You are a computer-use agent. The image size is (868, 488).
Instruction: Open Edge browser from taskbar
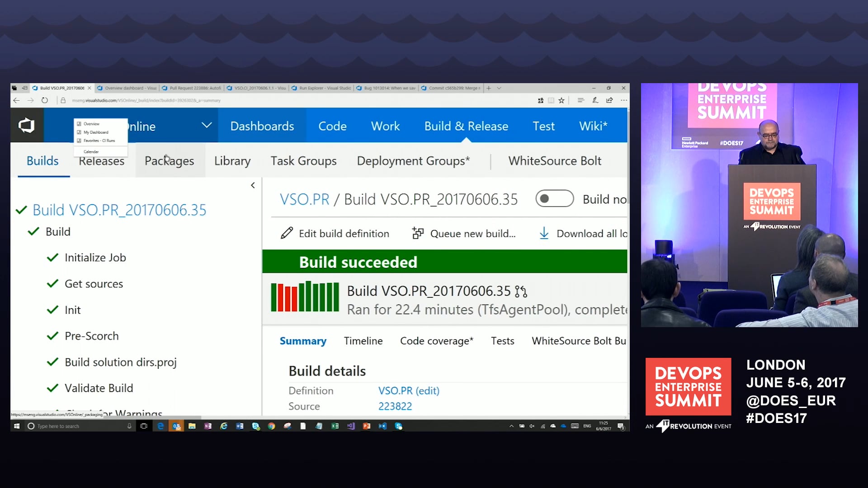tap(160, 426)
